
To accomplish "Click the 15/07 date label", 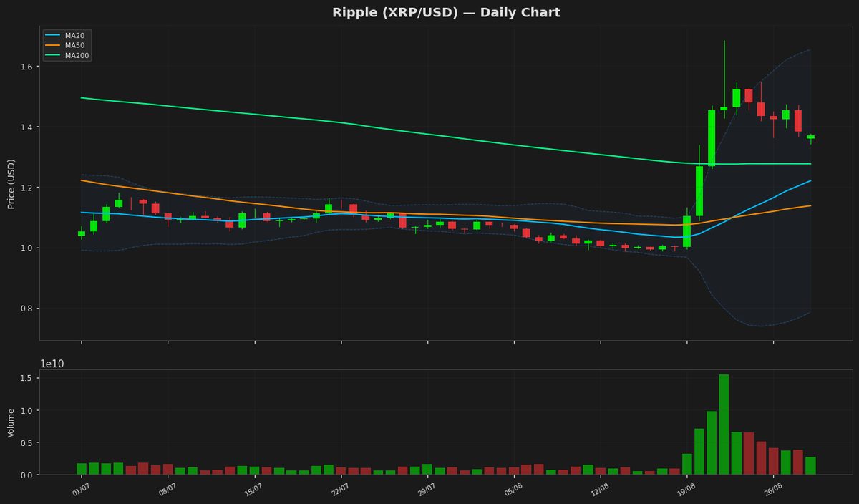I will point(254,490).
